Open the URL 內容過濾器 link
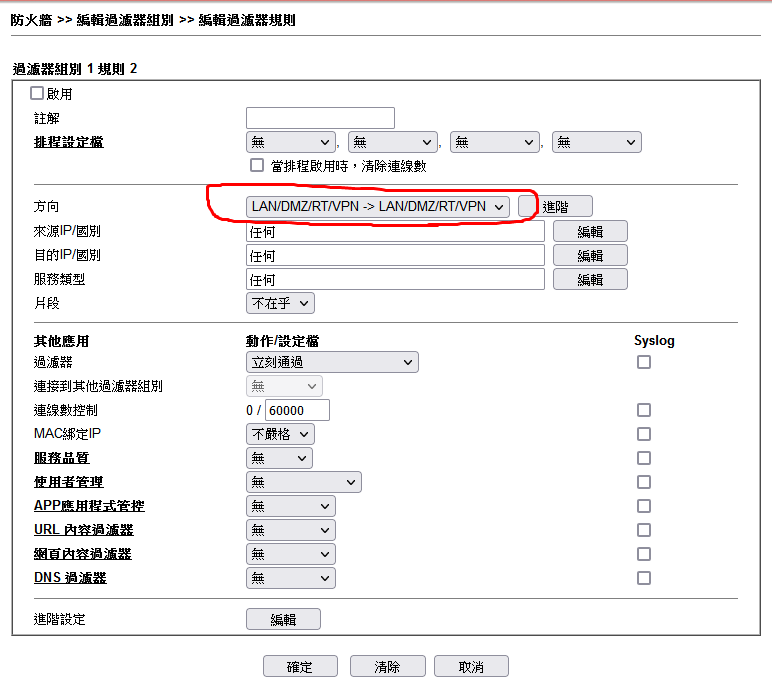 pos(83,530)
